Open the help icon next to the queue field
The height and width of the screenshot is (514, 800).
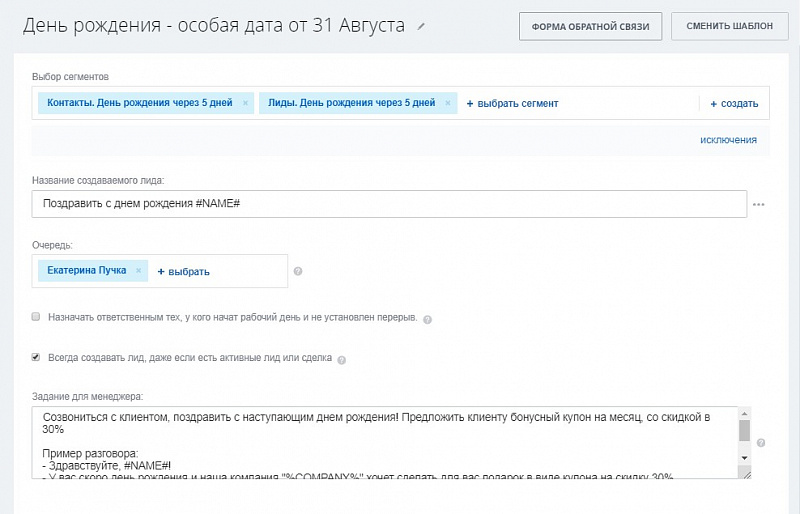point(298,271)
